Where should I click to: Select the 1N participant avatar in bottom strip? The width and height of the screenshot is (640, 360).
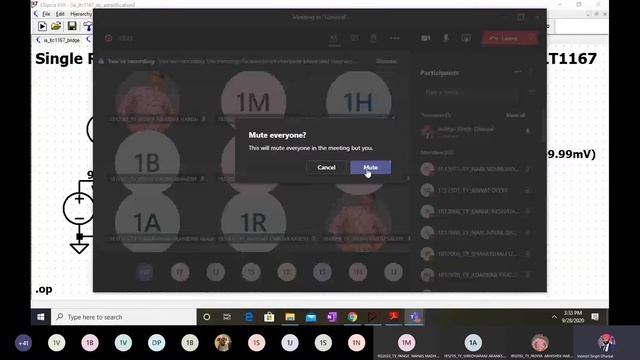click(x=356, y=343)
